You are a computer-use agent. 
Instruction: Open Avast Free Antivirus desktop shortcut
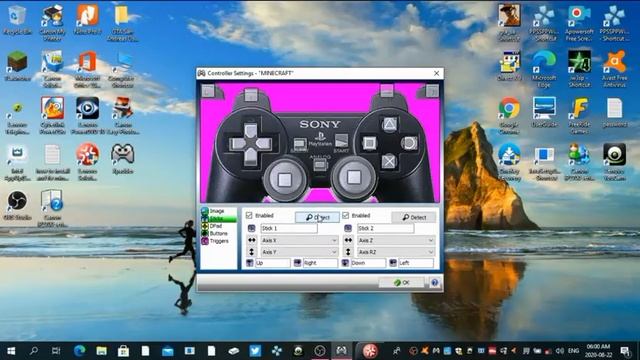click(x=615, y=69)
